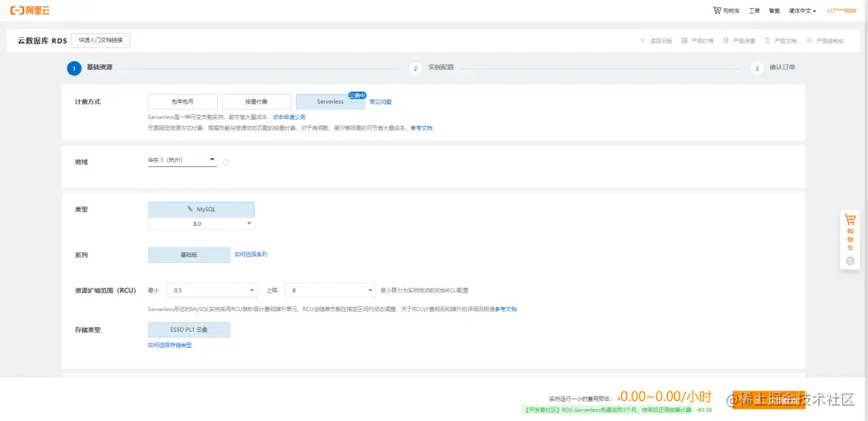The height and width of the screenshot is (421, 868).
Task: Select 按量付费 billing method
Action: 256,102
